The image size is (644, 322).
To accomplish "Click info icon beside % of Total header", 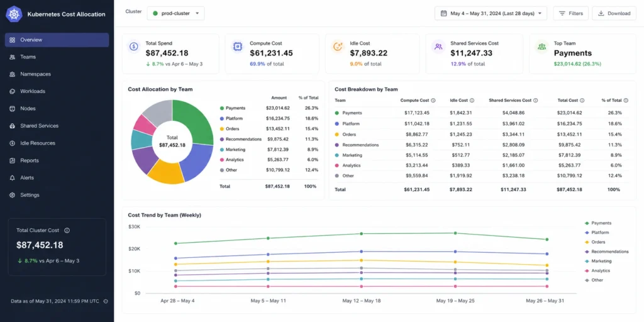I will coord(626,100).
